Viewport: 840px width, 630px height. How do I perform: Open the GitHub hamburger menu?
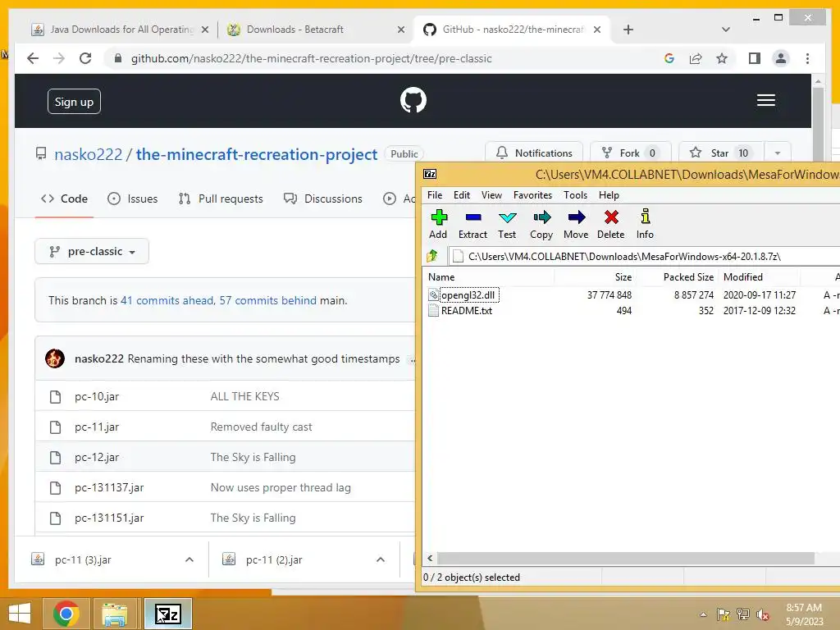click(765, 100)
